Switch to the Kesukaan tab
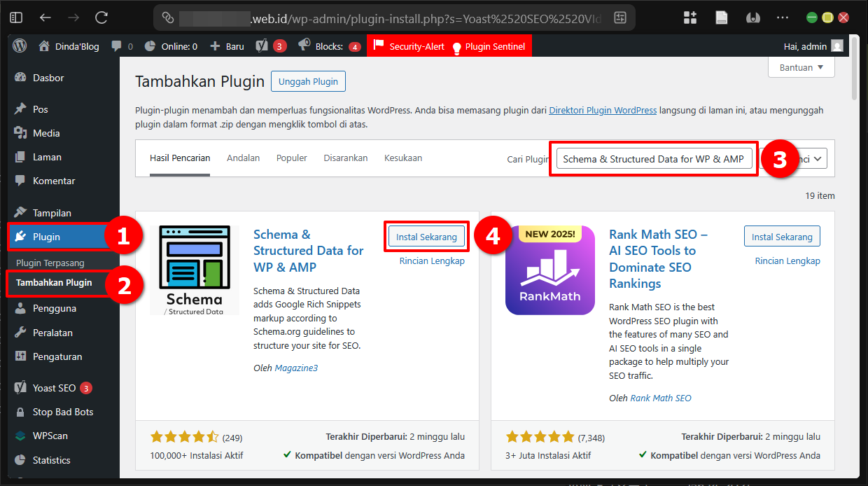The height and width of the screenshot is (486, 868). coord(402,158)
